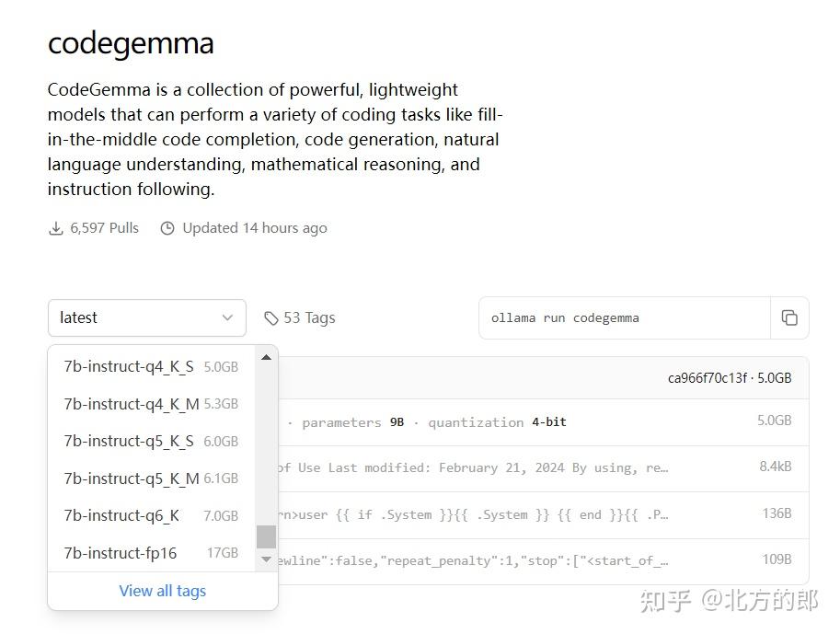Select the 7b-instruct-q4_K_M option
This screenshot has width=840, height=634.
click(129, 404)
